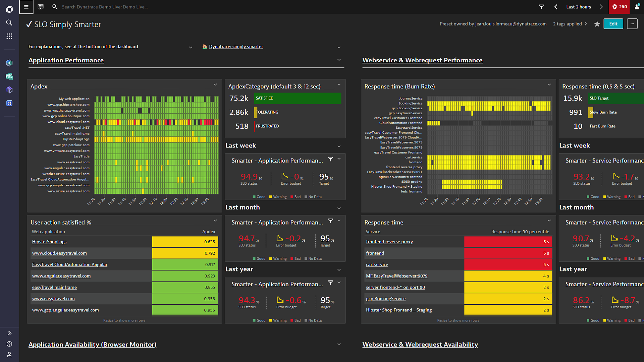This screenshot has height=362, width=644.
Task: Expand the Application Availability section
Action: click(339, 344)
